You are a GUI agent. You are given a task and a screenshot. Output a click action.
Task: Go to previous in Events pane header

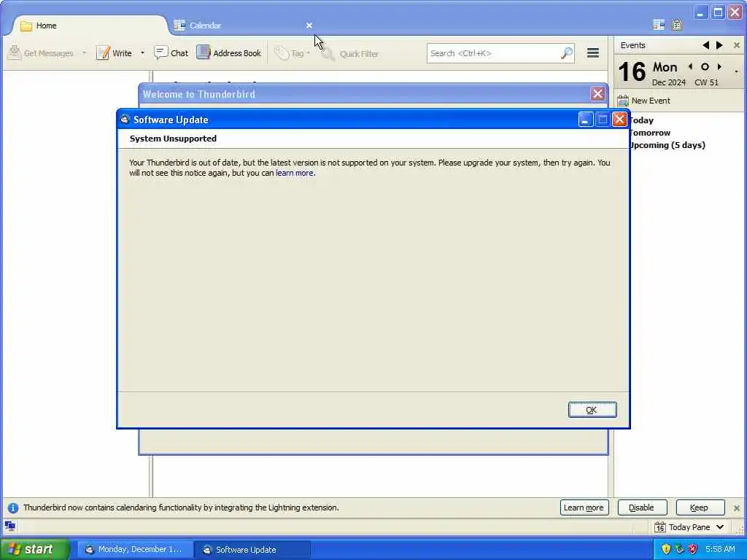tap(705, 45)
